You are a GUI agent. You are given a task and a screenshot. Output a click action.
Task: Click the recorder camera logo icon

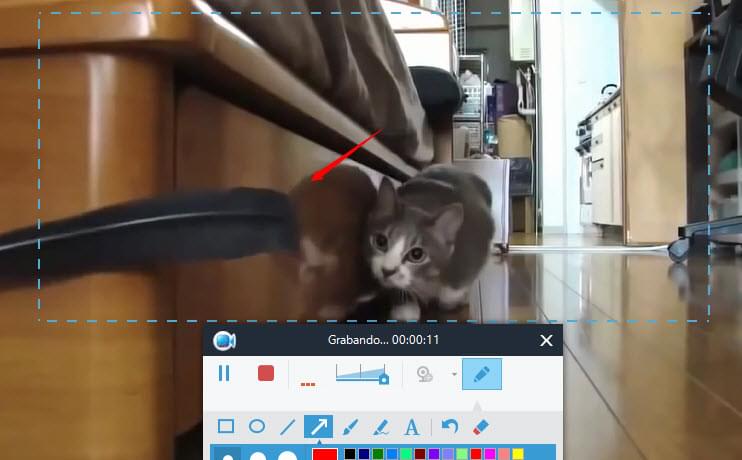[224, 340]
